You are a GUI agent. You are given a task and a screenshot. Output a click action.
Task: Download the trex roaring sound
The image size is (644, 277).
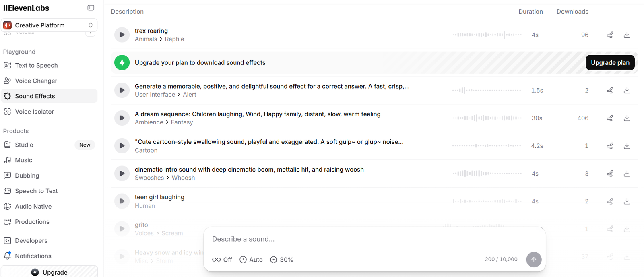point(627,35)
